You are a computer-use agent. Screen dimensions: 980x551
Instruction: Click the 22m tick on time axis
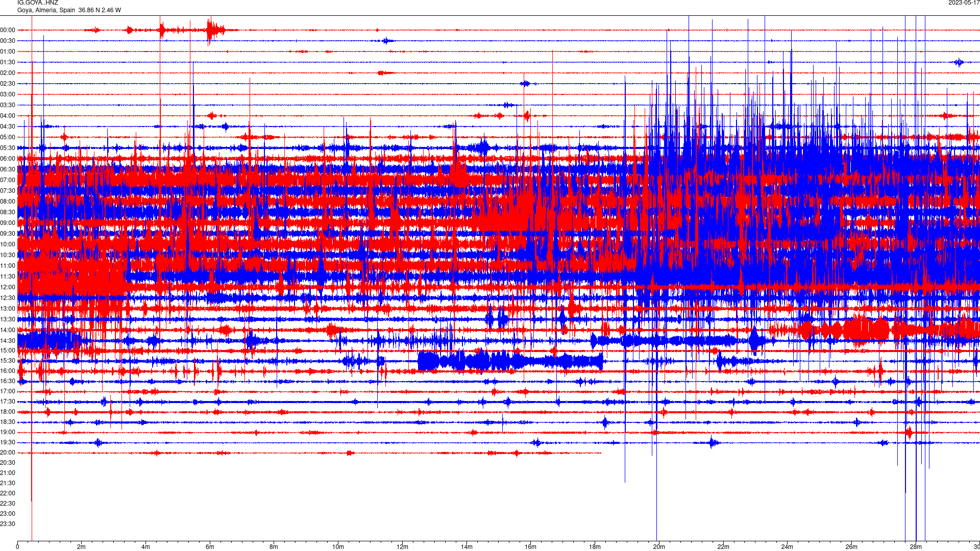(x=723, y=547)
